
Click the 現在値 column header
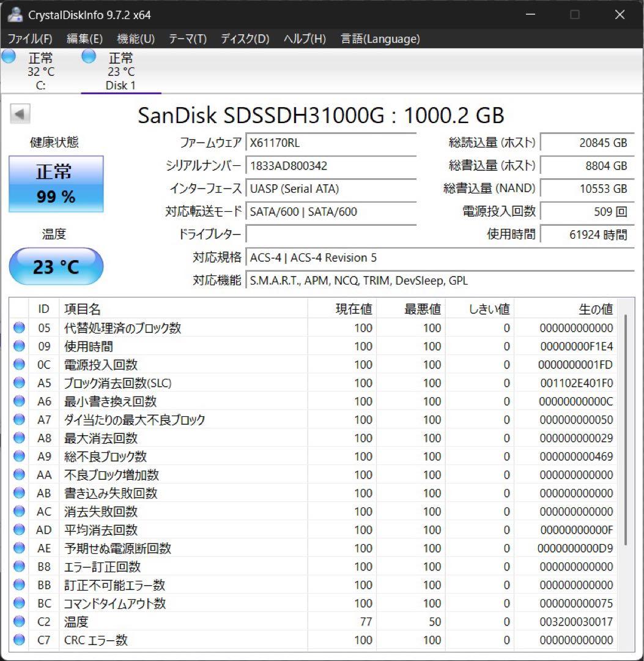[x=342, y=309]
